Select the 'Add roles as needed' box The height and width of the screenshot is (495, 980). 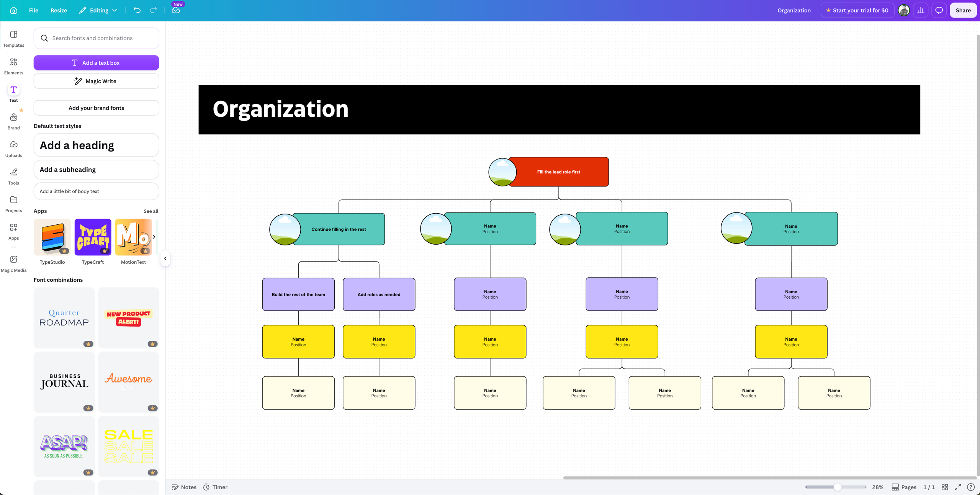379,294
